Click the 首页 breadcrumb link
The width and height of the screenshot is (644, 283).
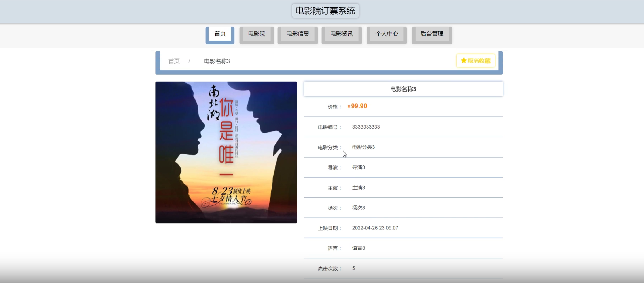click(174, 61)
